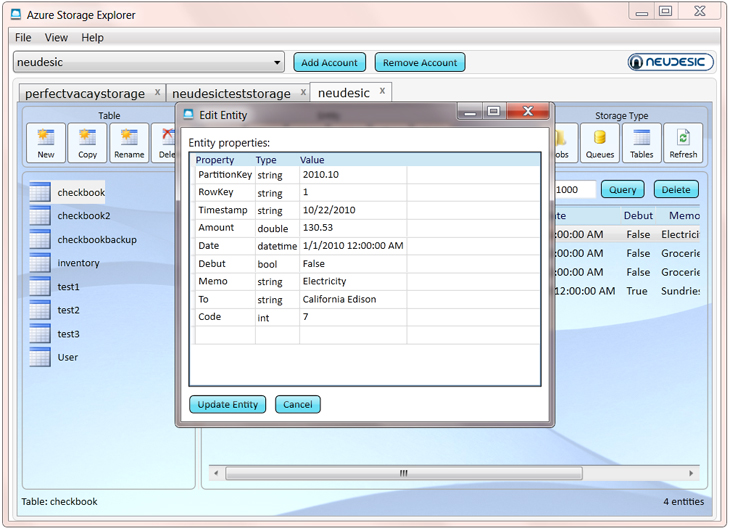
Task: Click the New table icon
Action: tap(46, 142)
